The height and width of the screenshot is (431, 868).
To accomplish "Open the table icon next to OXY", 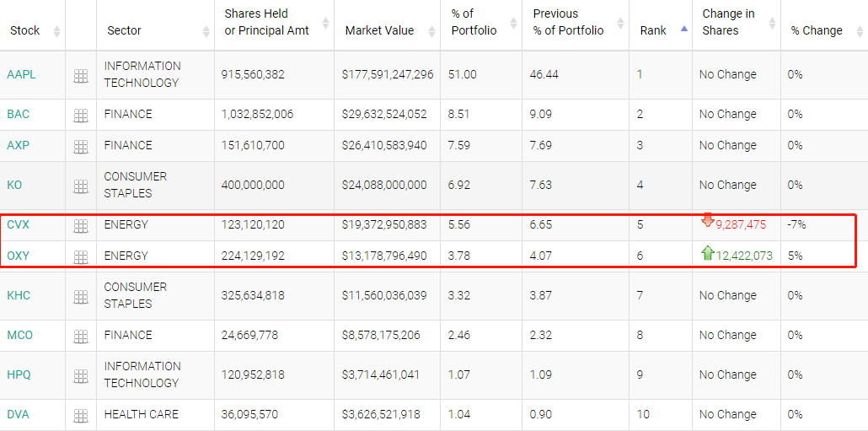I will (x=81, y=257).
